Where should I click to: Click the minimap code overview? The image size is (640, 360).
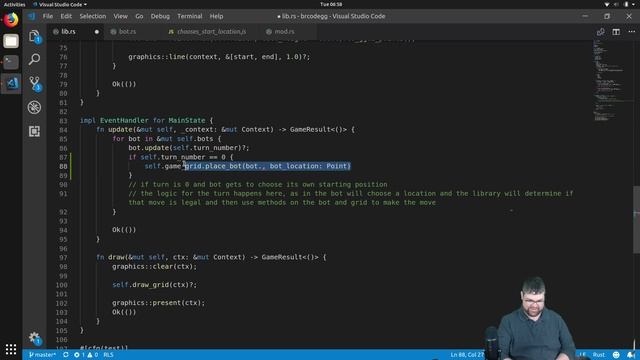tap(608, 80)
